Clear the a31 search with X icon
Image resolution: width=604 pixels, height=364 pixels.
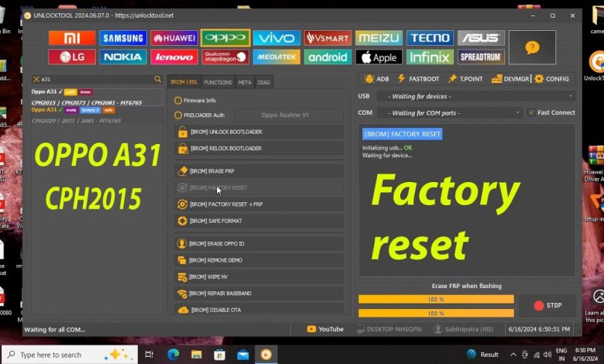tap(36, 79)
